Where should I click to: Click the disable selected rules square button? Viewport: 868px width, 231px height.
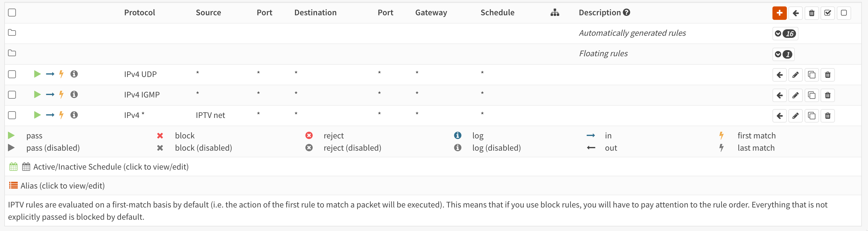(x=844, y=13)
